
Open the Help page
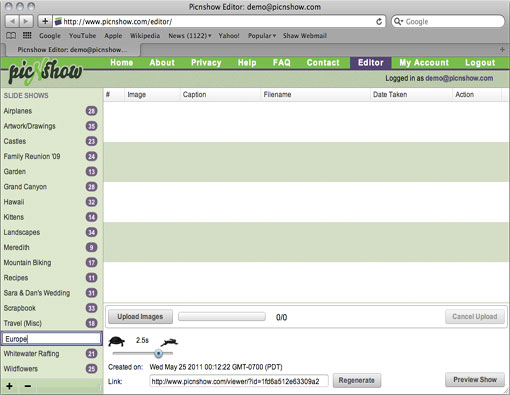pos(247,63)
